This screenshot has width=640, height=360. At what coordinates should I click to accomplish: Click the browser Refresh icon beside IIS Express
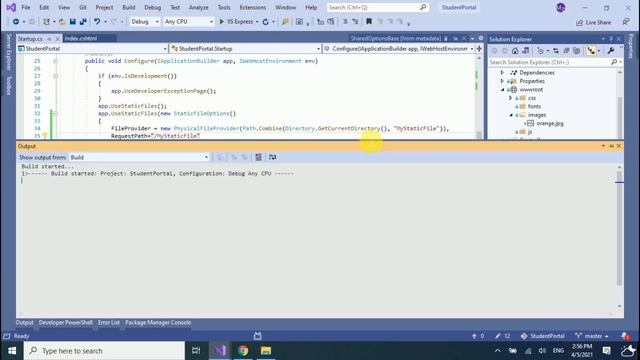[265, 22]
